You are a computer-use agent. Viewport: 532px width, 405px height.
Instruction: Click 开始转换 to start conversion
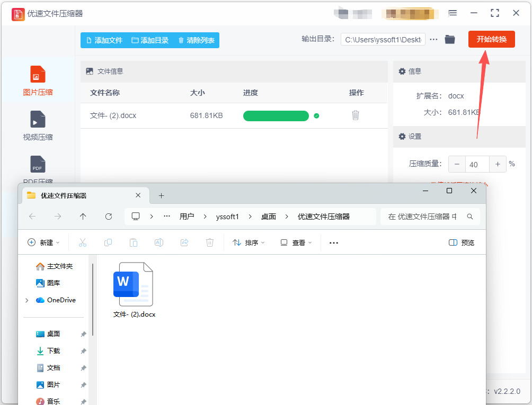click(491, 39)
